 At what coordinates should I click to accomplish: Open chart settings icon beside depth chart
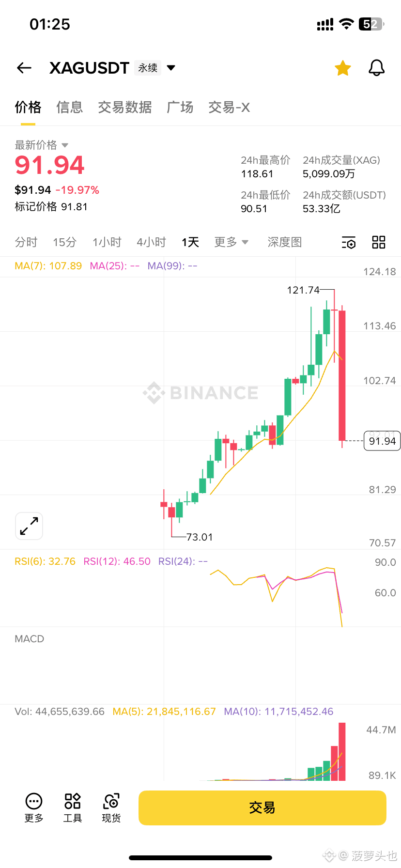point(349,243)
